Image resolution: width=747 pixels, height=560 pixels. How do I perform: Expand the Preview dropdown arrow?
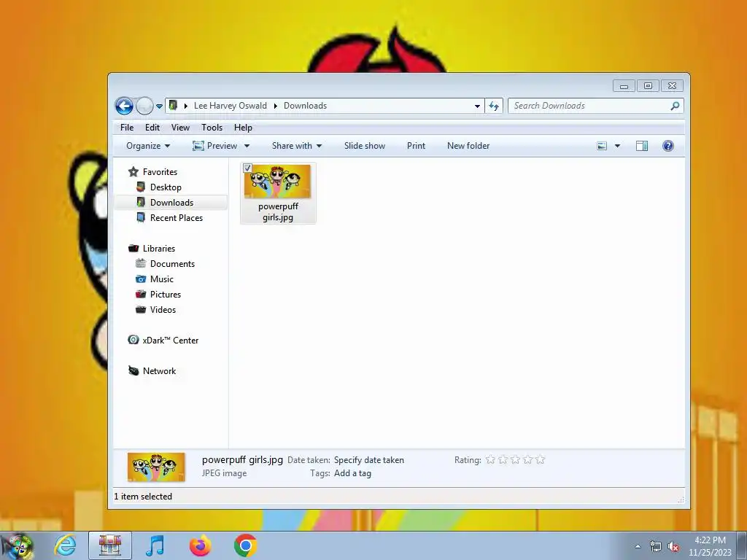pyautogui.click(x=247, y=146)
